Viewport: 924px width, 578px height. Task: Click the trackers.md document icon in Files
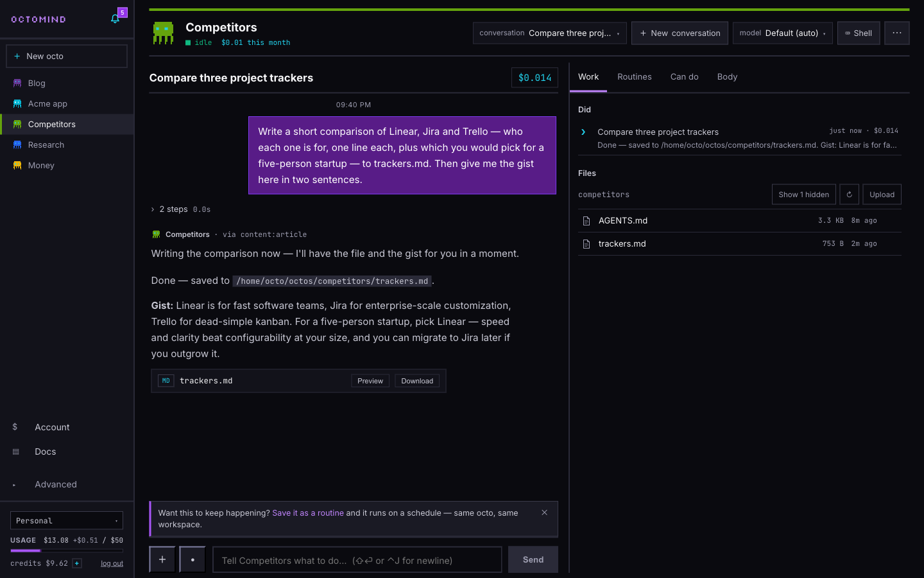pos(586,244)
